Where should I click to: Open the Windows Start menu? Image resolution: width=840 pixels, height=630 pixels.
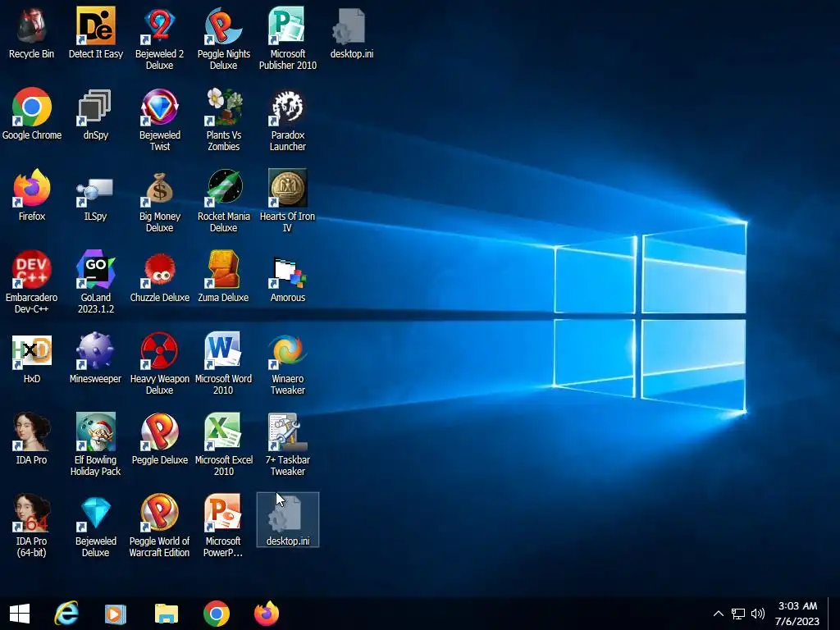[20, 614]
